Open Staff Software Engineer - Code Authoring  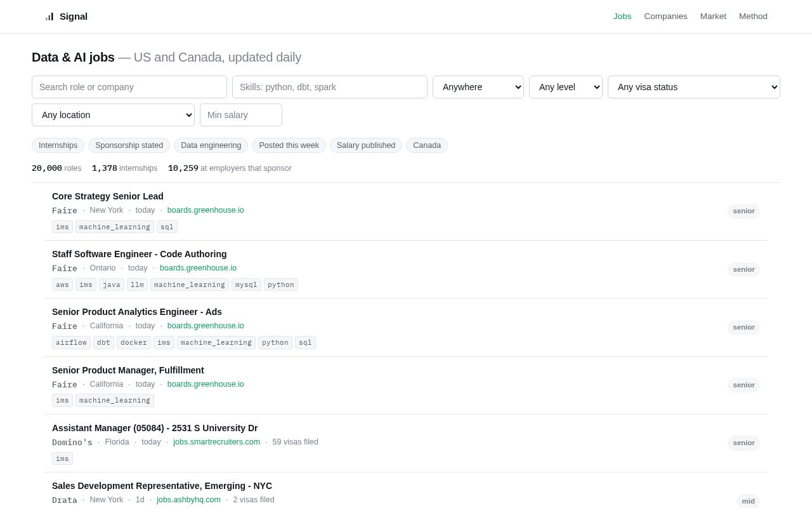coord(140,254)
